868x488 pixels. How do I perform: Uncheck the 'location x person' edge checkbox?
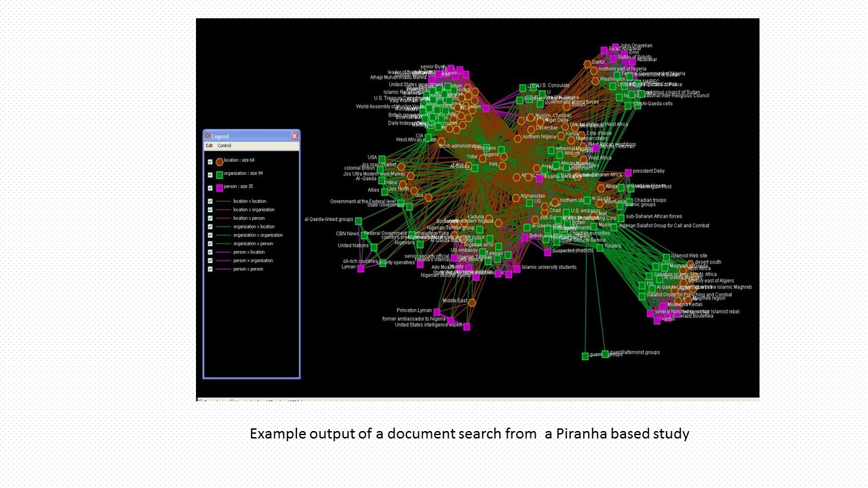coord(210,218)
